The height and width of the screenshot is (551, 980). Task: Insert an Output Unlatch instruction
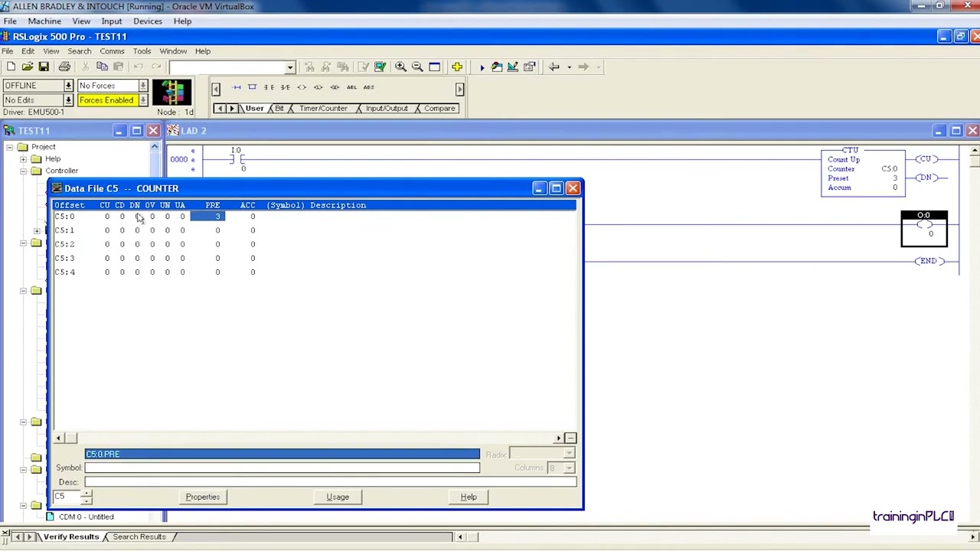335,87
